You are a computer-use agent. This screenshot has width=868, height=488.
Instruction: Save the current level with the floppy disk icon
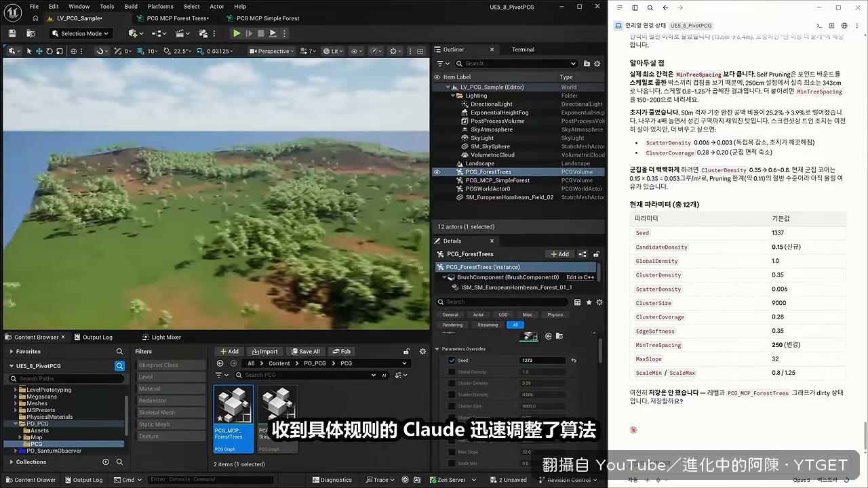(x=12, y=33)
